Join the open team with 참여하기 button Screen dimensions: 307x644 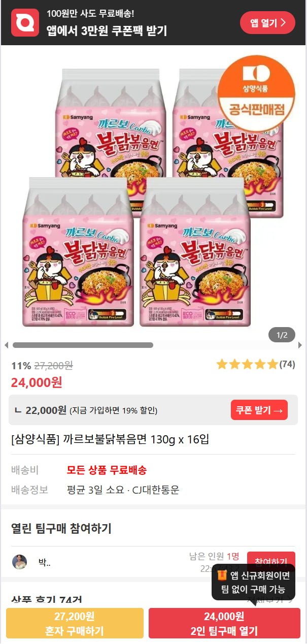[271, 562]
